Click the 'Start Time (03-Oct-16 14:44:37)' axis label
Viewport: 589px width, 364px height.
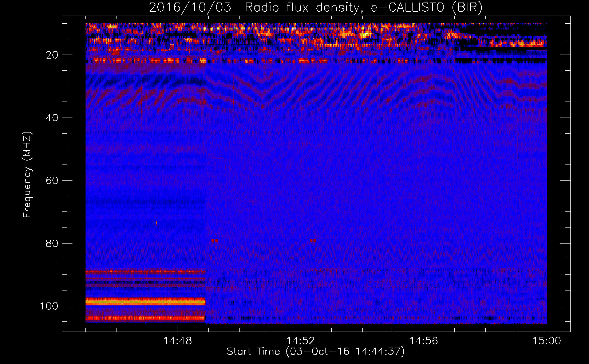pyautogui.click(x=316, y=352)
